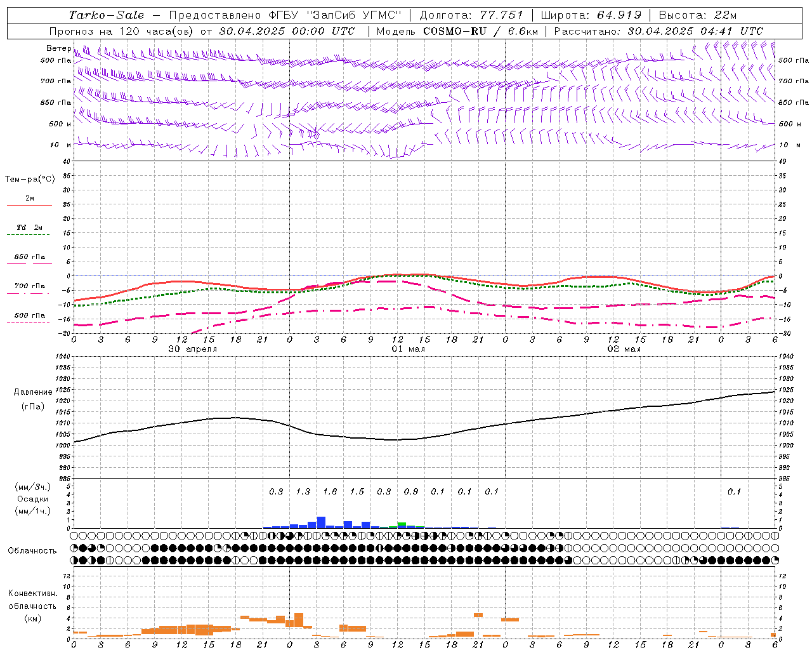The image size is (812, 650).
Task: Click the "Широта: 64.919" latitude value
Action: pyautogui.click(x=591, y=15)
